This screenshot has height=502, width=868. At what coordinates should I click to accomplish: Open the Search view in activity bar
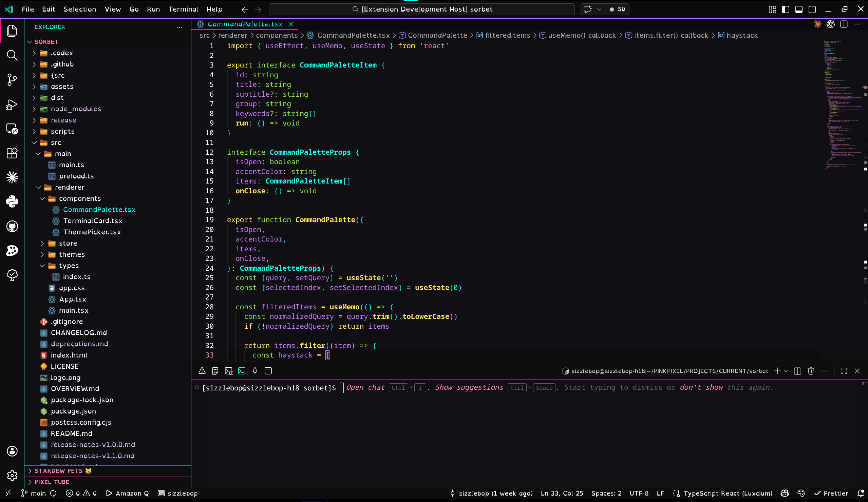(x=12, y=55)
